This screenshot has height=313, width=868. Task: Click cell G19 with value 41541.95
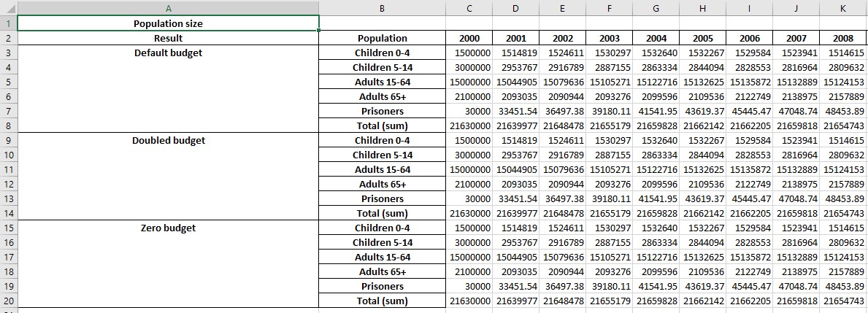pyautogui.click(x=656, y=286)
